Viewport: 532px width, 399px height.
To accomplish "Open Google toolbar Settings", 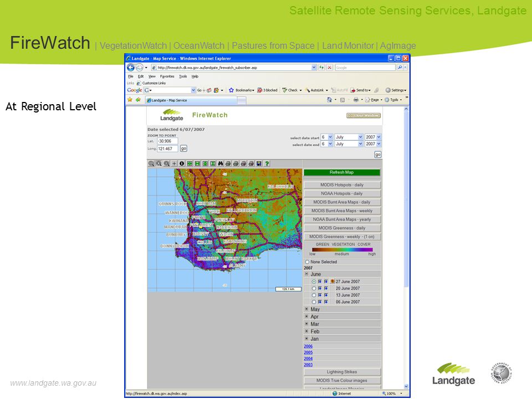I will tap(396, 90).
